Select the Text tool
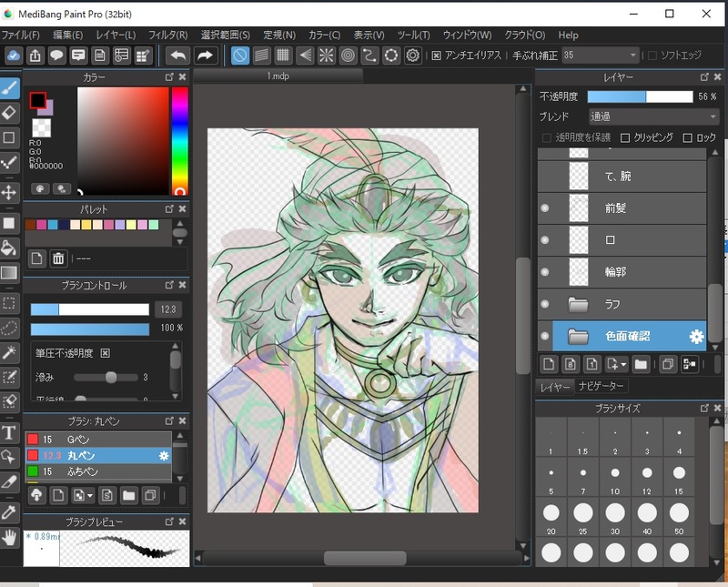 pos(10,432)
